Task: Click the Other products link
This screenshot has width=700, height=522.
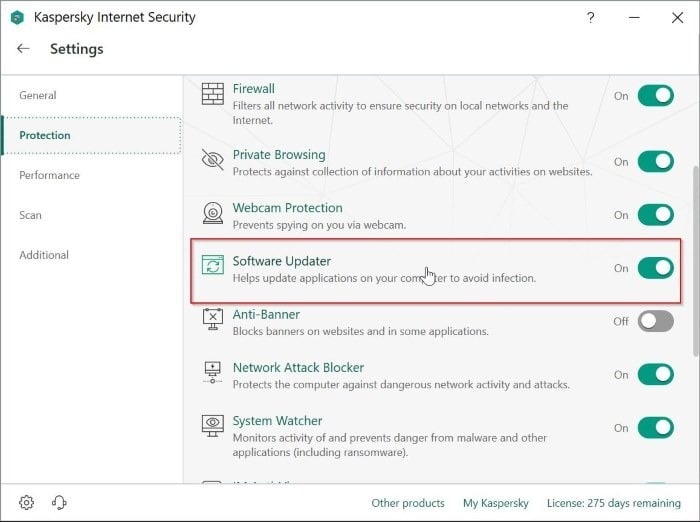Action: (x=408, y=503)
